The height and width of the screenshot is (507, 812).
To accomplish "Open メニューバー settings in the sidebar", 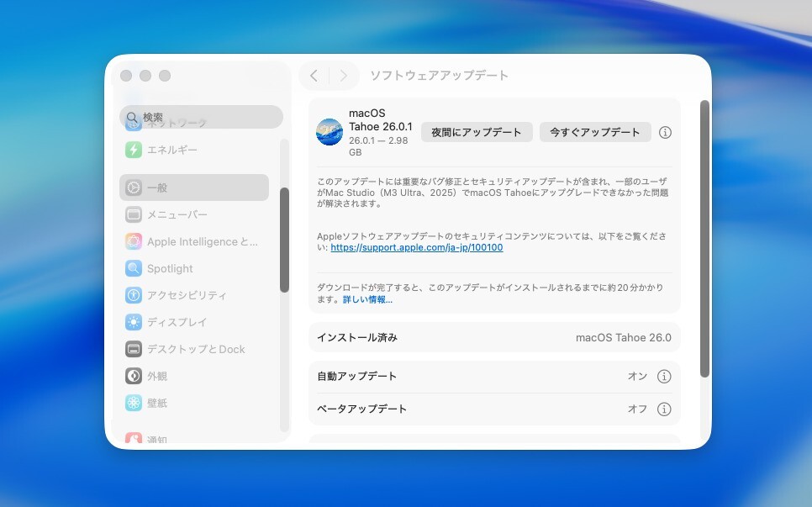I will coord(194,214).
